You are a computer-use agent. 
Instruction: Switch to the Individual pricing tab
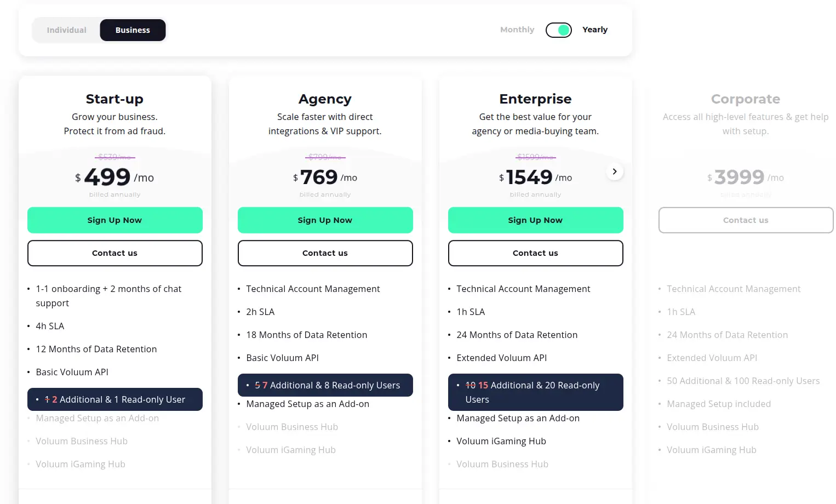pos(66,30)
